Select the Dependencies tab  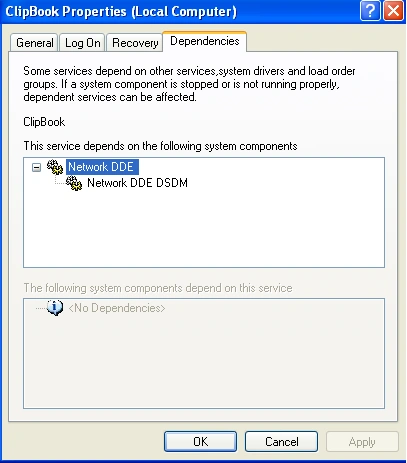[205, 41]
